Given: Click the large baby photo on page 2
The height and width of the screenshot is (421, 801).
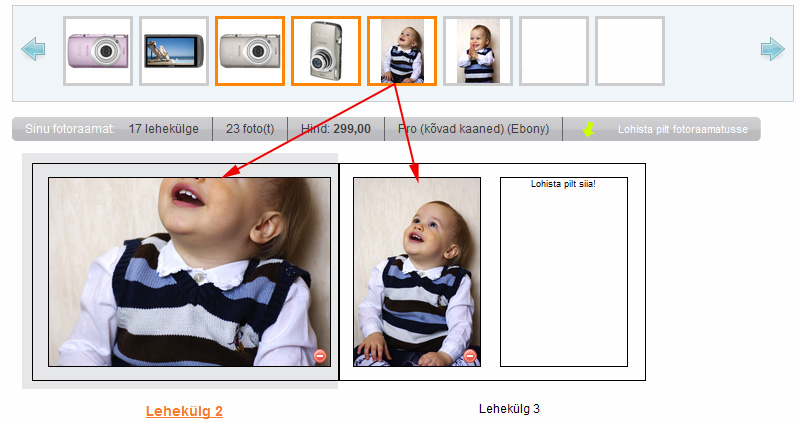Looking at the screenshot, I should [x=189, y=272].
